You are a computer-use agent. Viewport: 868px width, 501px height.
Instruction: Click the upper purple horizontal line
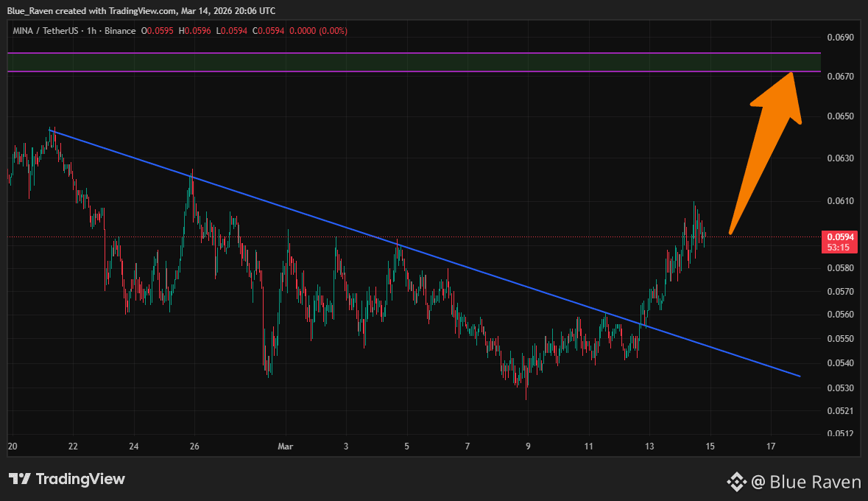414,53
